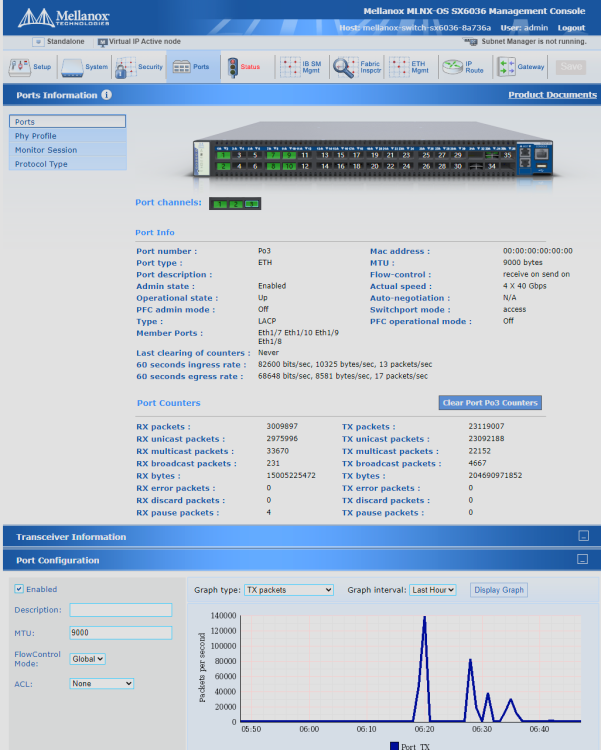Collapse the Transceiver Information panel
601x750 pixels.
(583, 536)
